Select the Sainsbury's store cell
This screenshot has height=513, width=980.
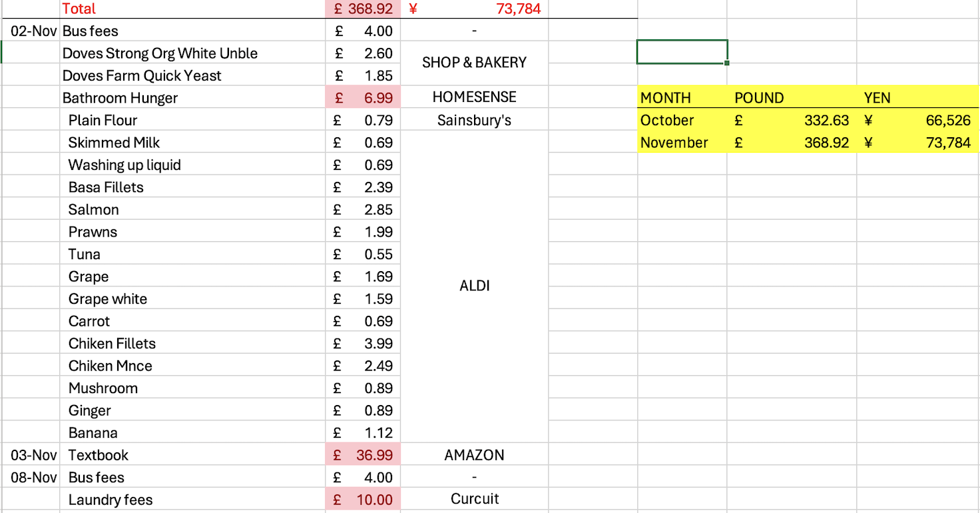pos(474,121)
